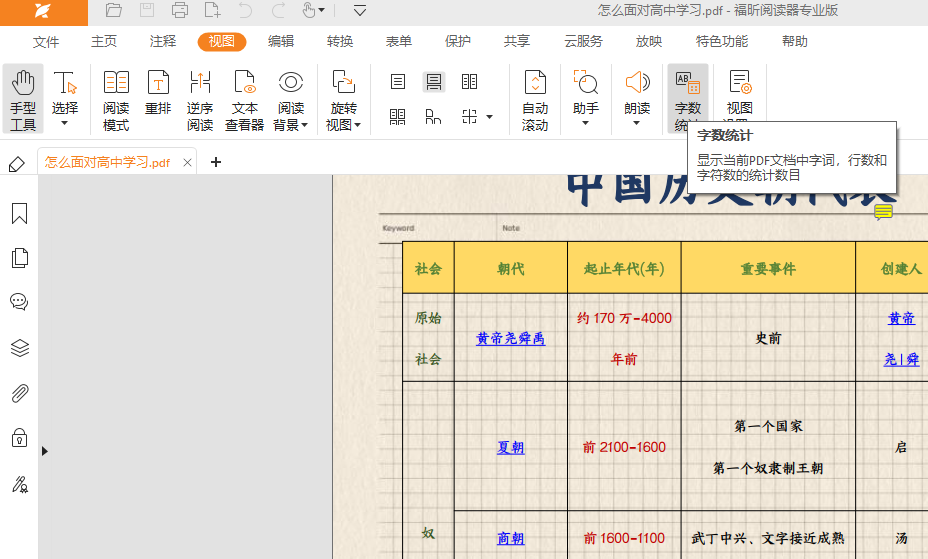Switch to facing two-page layout
The width and height of the screenshot is (928, 559).
pyautogui.click(x=469, y=82)
